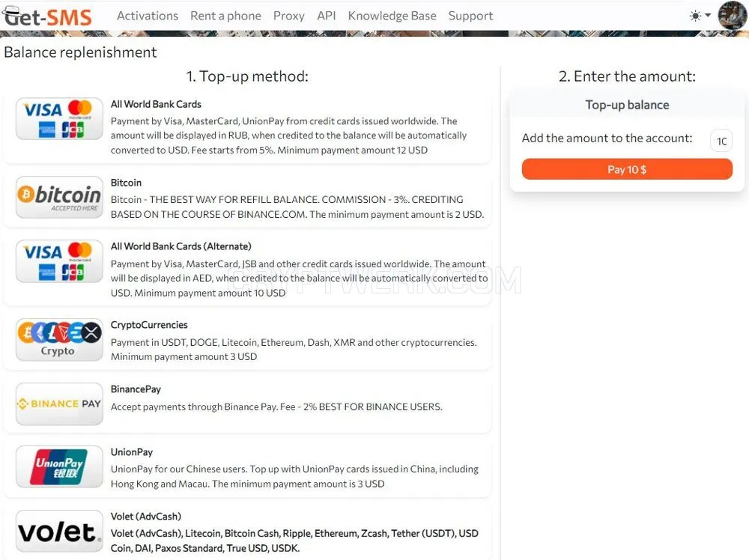Click the 'UnionPay' method title
This screenshot has width=749, height=560.
point(132,452)
